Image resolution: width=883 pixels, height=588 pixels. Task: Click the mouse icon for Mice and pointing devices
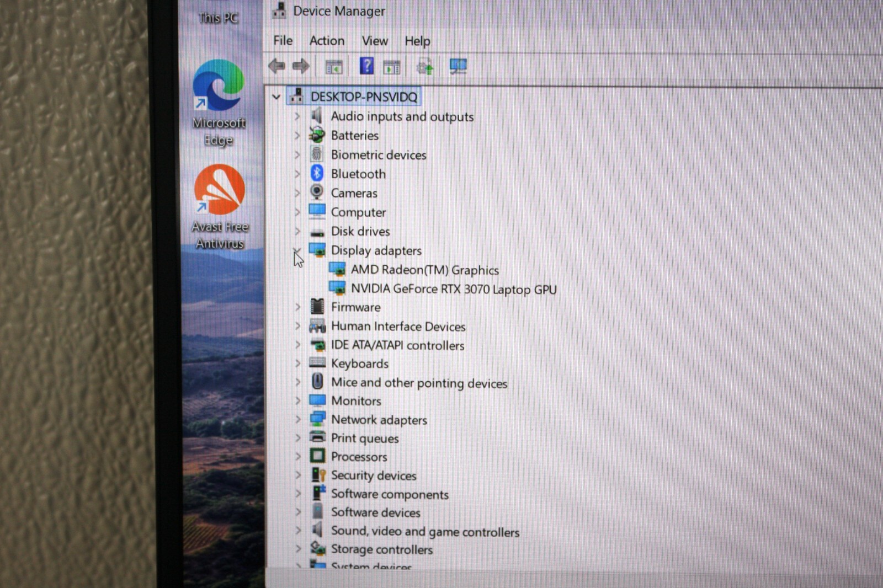(x=317, y=381)
